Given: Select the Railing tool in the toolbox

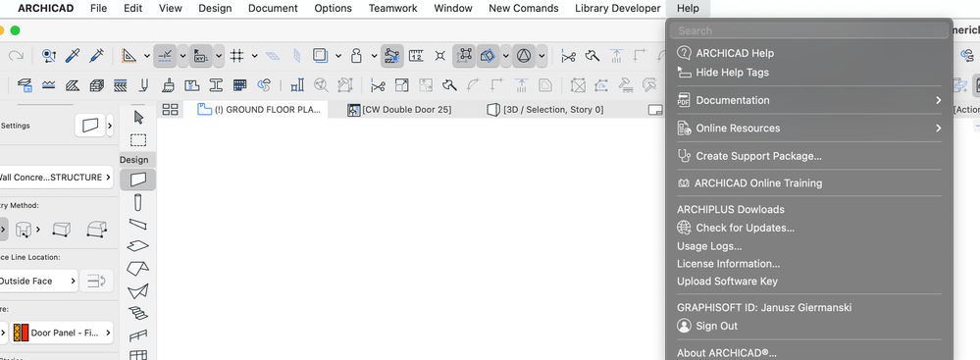Looking at the screenshot, I should [x=138, y=335].
